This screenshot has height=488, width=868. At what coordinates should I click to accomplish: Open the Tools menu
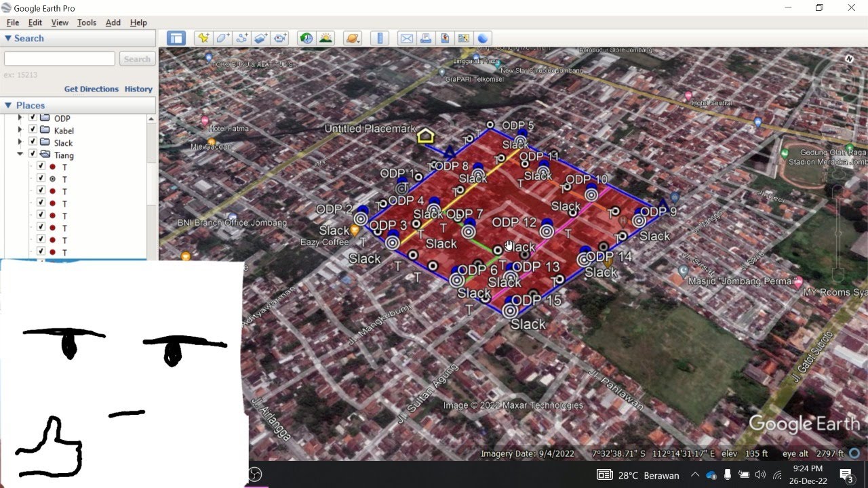87,22
